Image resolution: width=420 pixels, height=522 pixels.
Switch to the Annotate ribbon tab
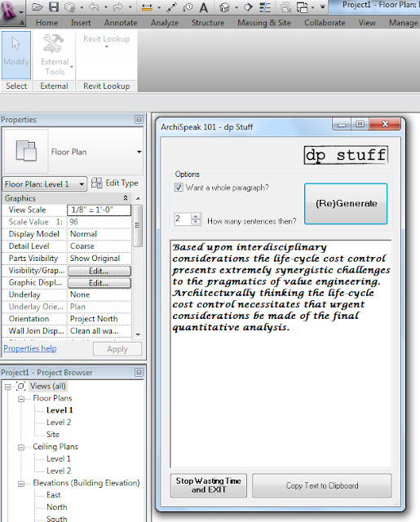pos(121,23)
